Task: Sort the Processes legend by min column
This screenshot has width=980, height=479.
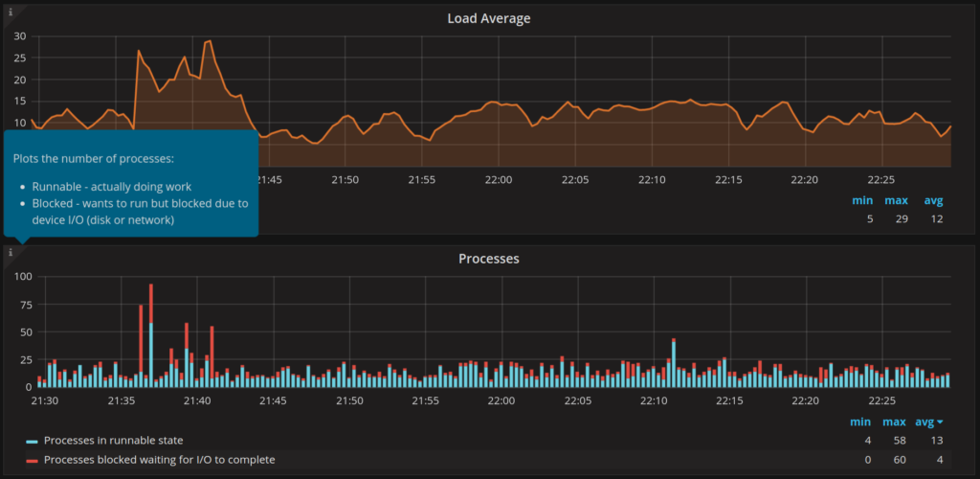Action: 860,422
